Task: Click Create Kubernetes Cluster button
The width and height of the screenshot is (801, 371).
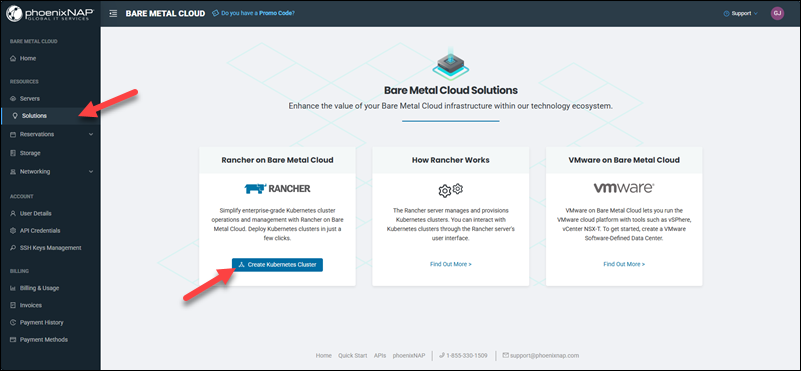Action: coord(277,265)
